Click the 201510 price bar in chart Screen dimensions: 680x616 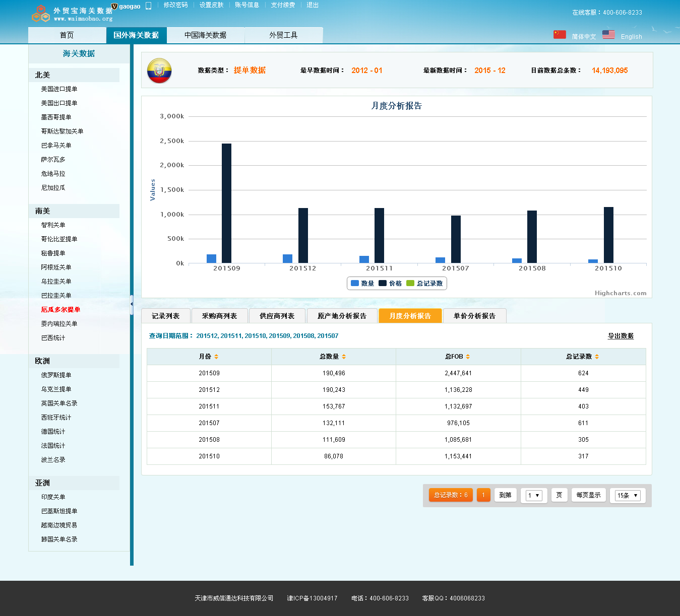tap(608, 235)
